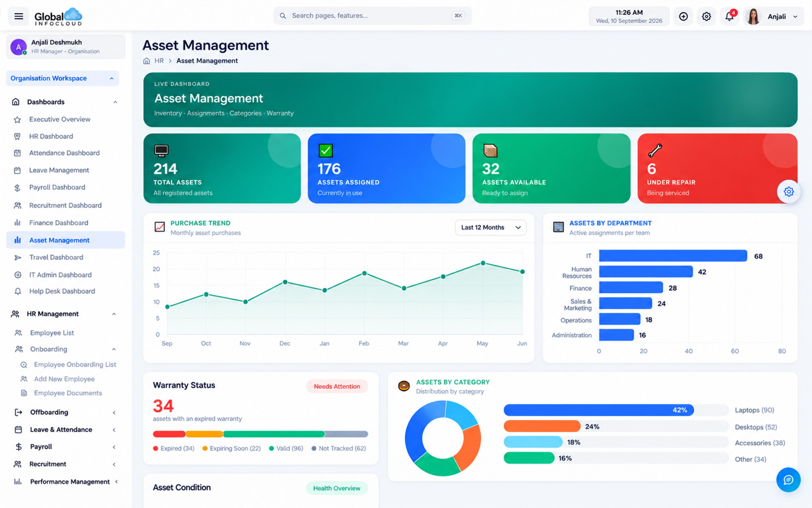Focus the Search pages, features field

(x=373, y=16)
